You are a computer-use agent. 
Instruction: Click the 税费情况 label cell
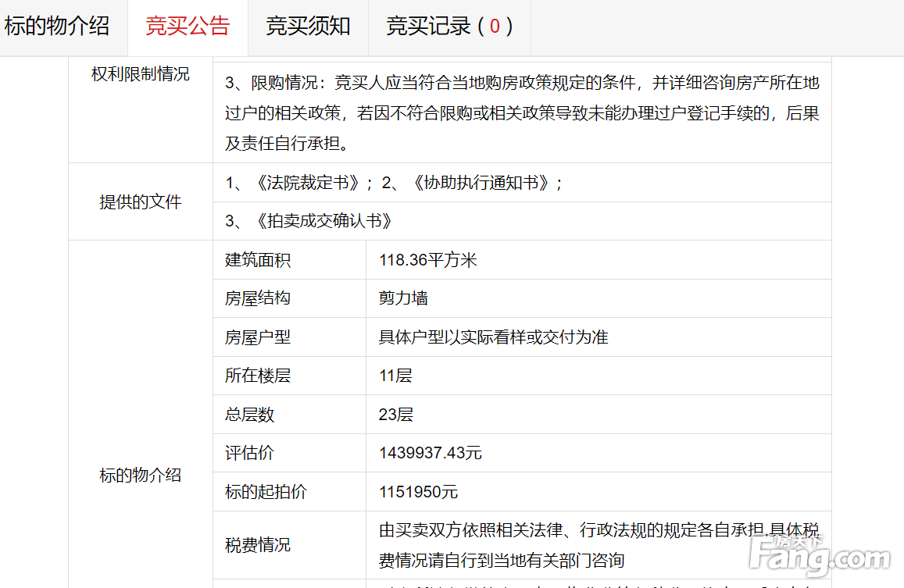click(258, 545)
